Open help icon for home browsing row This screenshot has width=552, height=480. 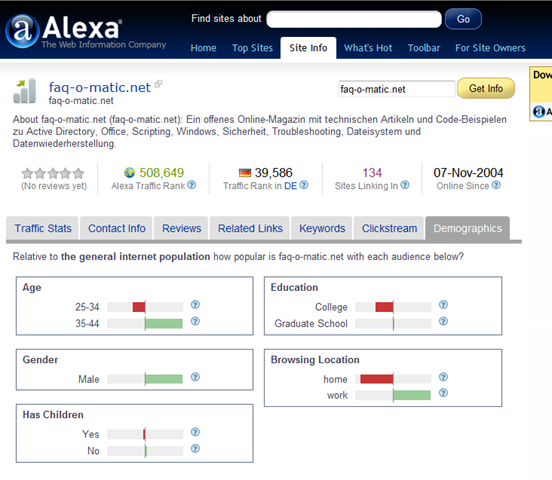(x=443, y=377)
